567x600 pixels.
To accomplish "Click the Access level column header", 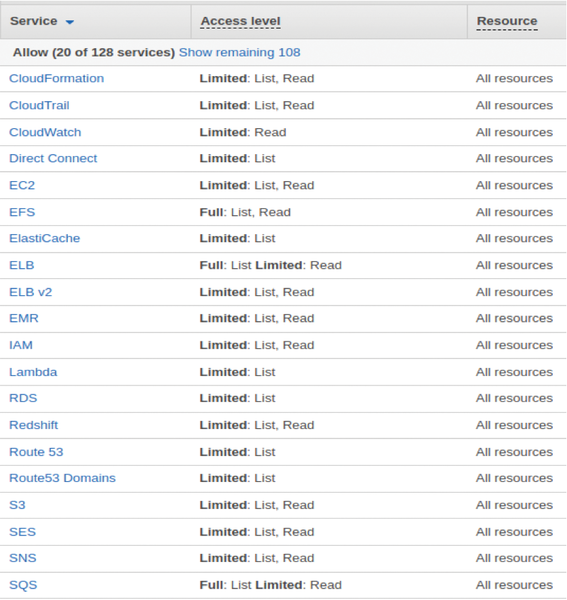I will coord(241,21).
